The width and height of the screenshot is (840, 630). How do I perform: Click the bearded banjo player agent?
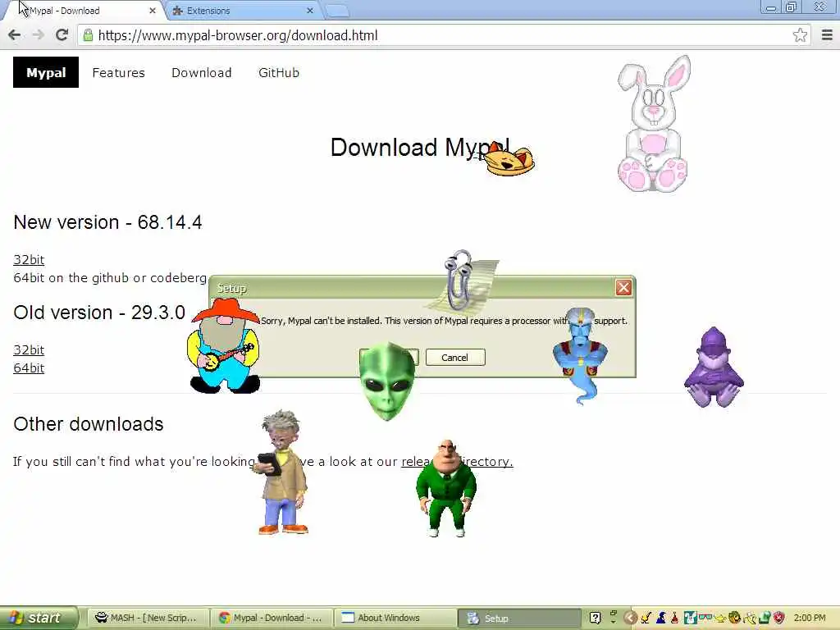[224, 345]
